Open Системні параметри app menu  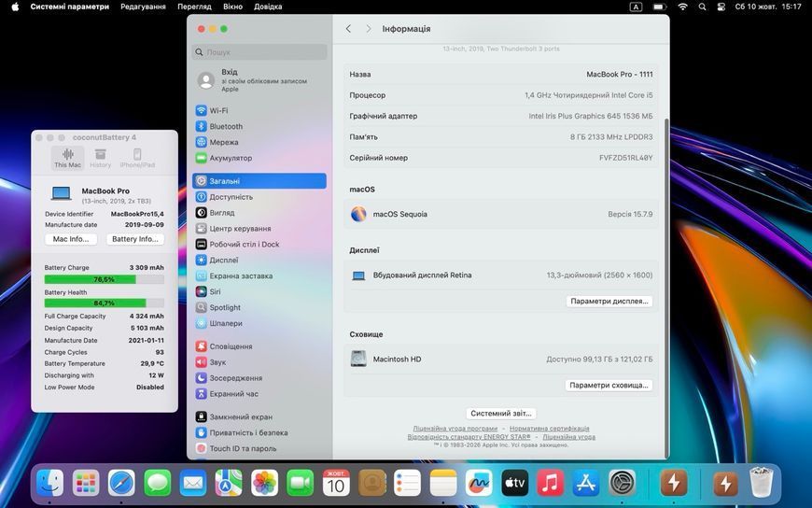[69, 7]
